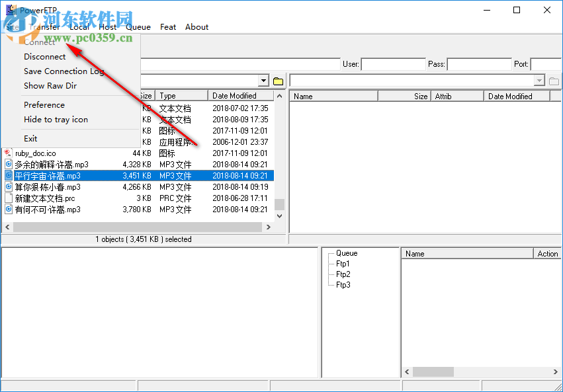This screenshot has height=392, width=563.
Task: Click the file icon beside ruby_doc.ico
Action: click(7, 153)
